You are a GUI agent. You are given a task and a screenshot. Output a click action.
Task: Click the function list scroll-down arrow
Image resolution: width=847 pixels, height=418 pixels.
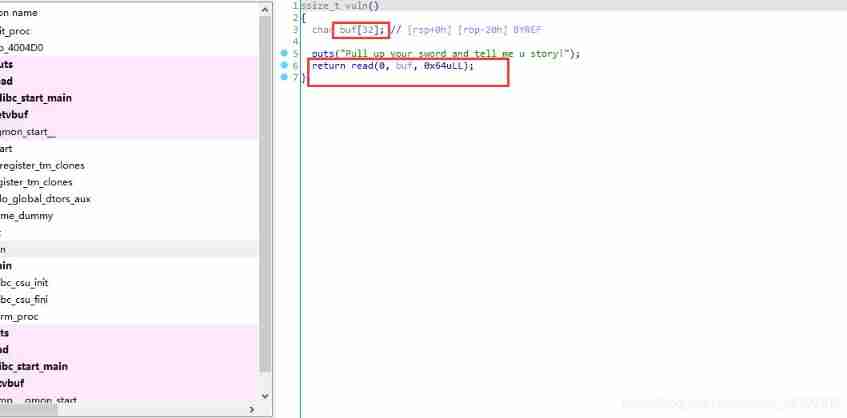265,396
